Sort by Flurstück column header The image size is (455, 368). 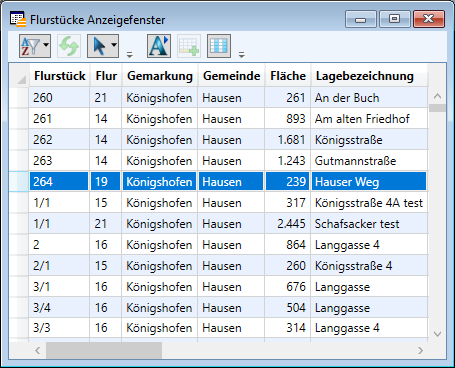pyautogui.click(x=60, y=76)
